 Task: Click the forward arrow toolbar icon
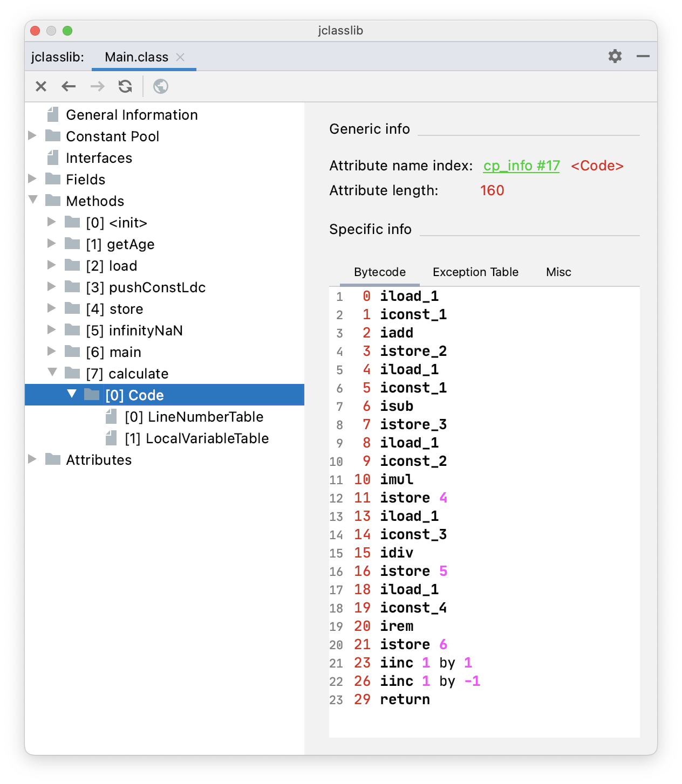click(97, 86)
